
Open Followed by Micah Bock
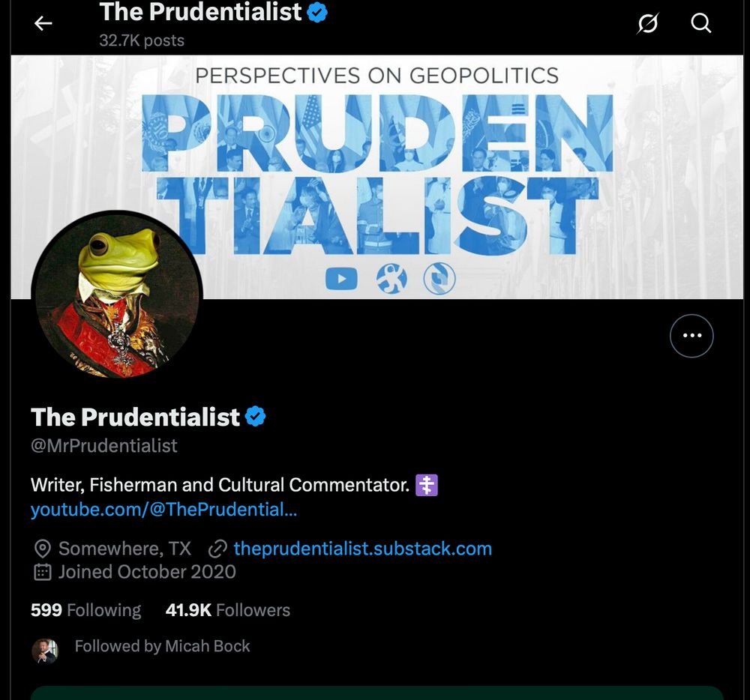click(x=162, y=646)
